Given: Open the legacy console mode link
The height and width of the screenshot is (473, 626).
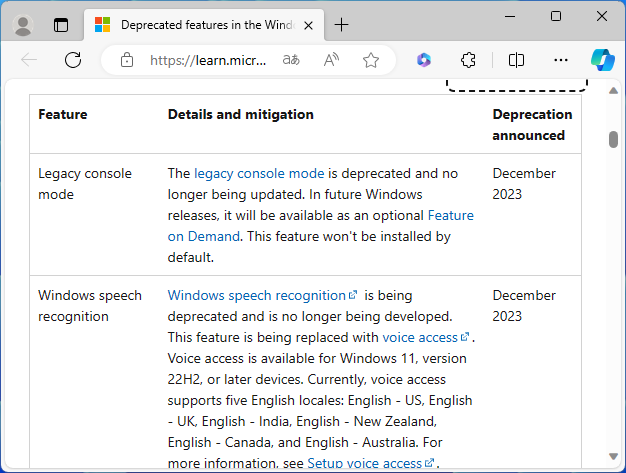Looking at the screenshot, I should (259, 173).
